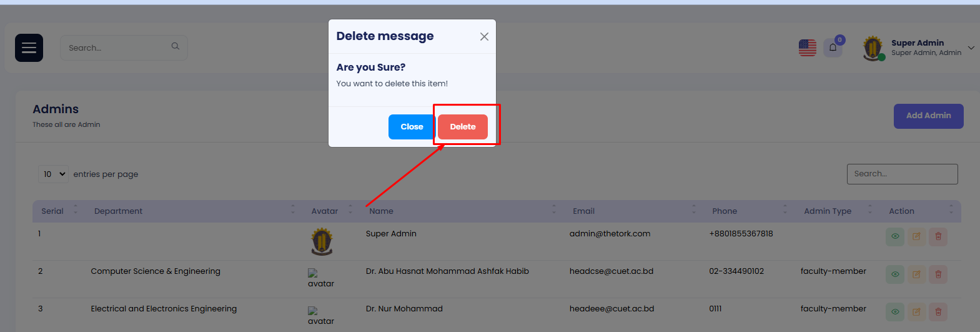The image size is (980, 332).
Task: Open the entries per page dropdown
Action: click(53, 174)
